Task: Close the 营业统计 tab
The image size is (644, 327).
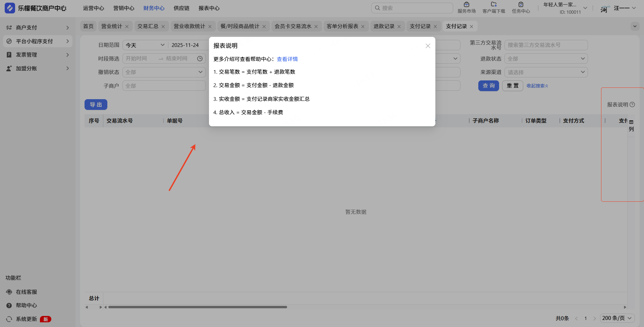Action: (127, 26)
